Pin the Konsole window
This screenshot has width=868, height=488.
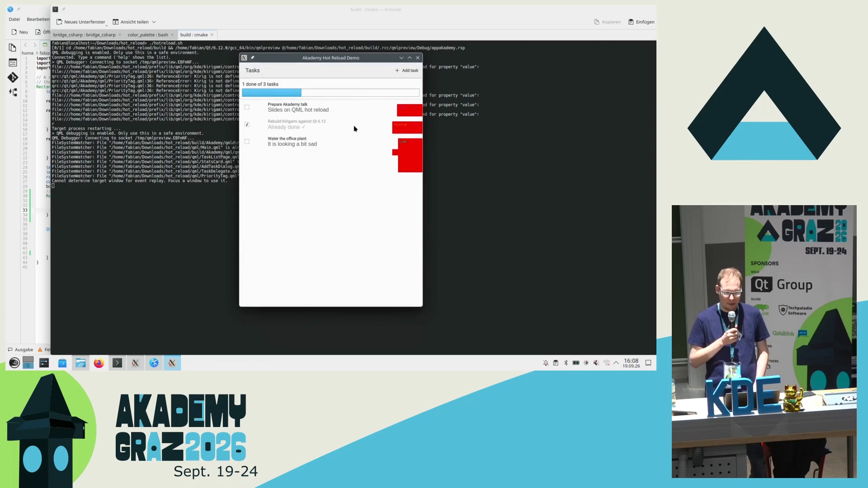pyautogui.click(x=63, y=9)
